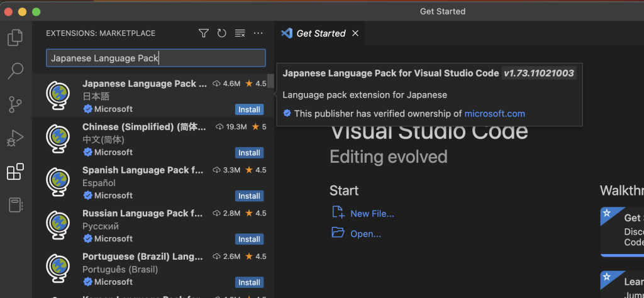Open the Spanish Language Pack extension title

coord(143,170)
